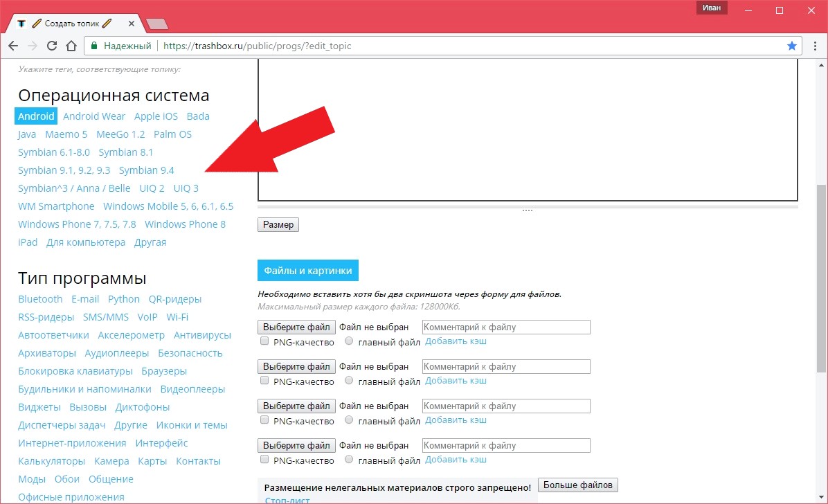Select the Wi-Fi tag
This screenshot has height=504, width=828.
pyautogui.click(x=177, y=317)
